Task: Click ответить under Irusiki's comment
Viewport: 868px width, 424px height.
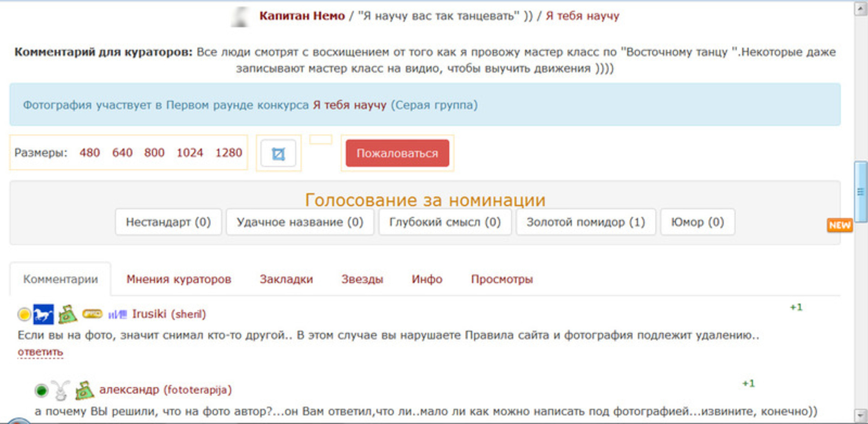Action: 40,352
